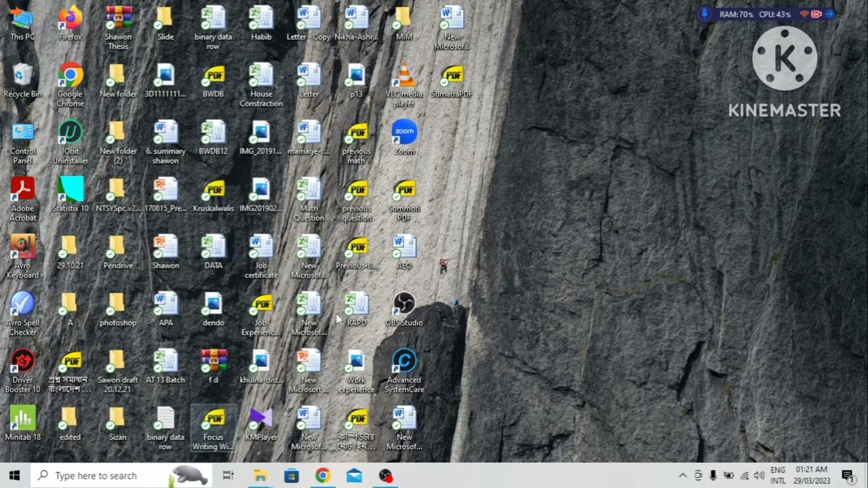Viewport: 868px width, 488px height.
Task: Select the IObit Uninstaller shortcut
Action: pos(71,142)
